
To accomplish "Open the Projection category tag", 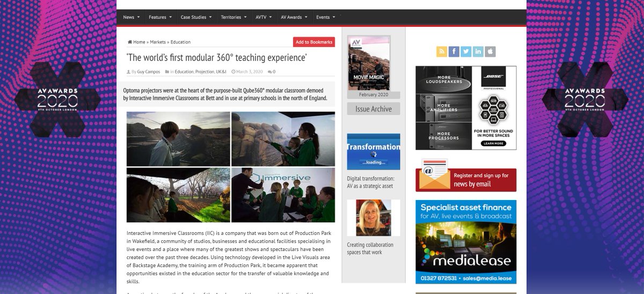I will (x=204, y=71).
